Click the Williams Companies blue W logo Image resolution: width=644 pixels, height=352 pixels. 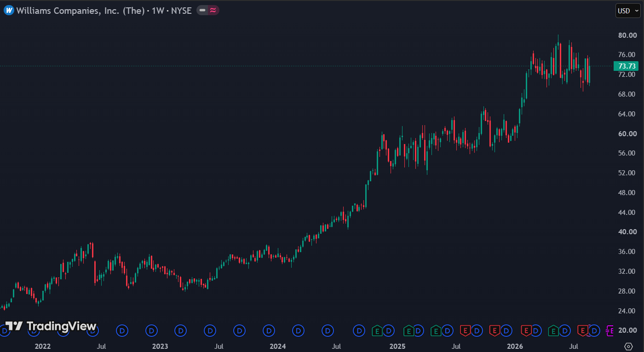pos(9,10)
